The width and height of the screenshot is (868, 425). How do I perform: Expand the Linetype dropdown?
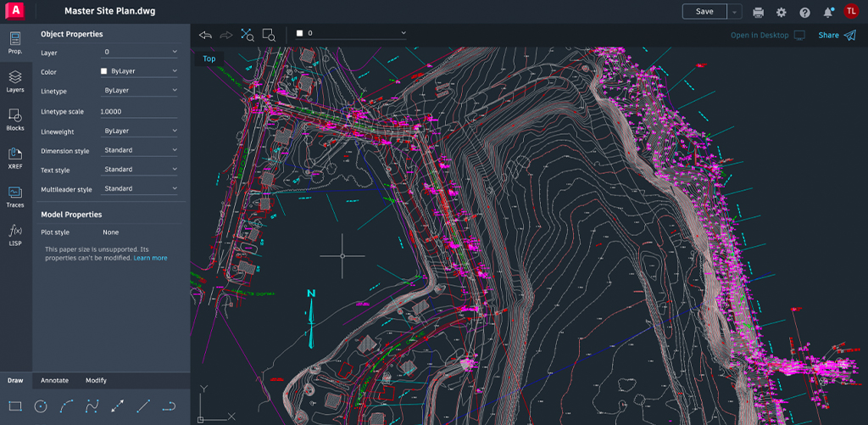[140, 90]
